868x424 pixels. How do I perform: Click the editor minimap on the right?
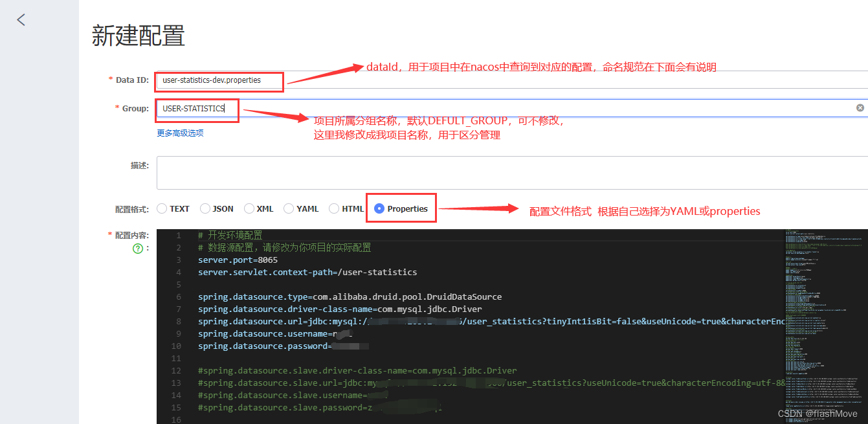click(x=825, y=326)
